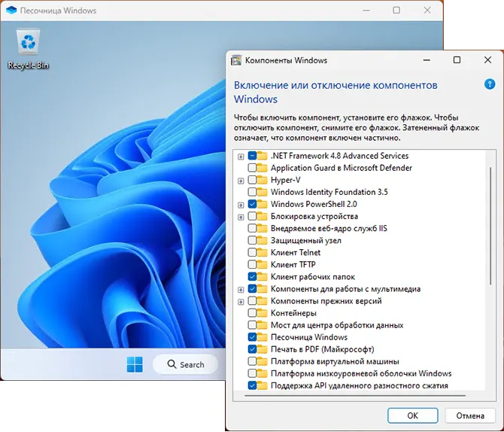Check Платформа низкоуровневой оболочки Windows checkbox

(x=252, y=373)
